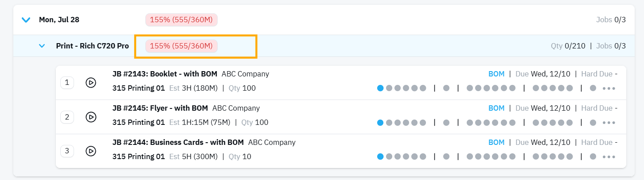The height and width of the screenshot is (180, 644).
Task: Open BOM link for JB #2143
Action: click(x=496, y=74)
